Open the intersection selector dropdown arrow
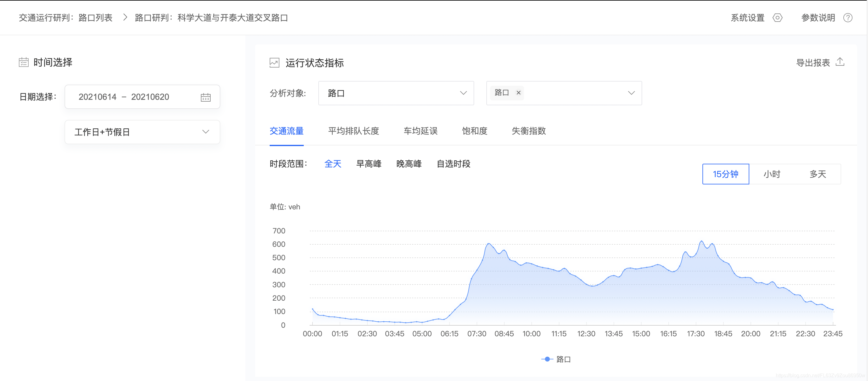Image resolution: width=868 pixels, height=381 pixels. (x=631, y=93)
